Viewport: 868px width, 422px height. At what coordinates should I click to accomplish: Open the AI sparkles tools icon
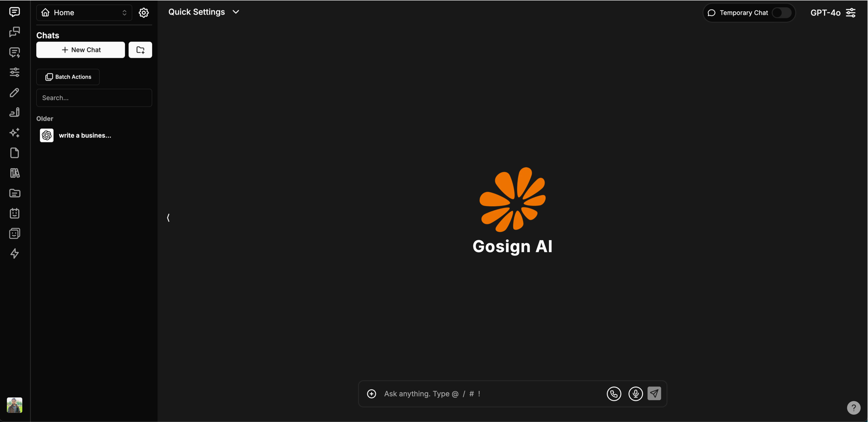click(14, 133)
